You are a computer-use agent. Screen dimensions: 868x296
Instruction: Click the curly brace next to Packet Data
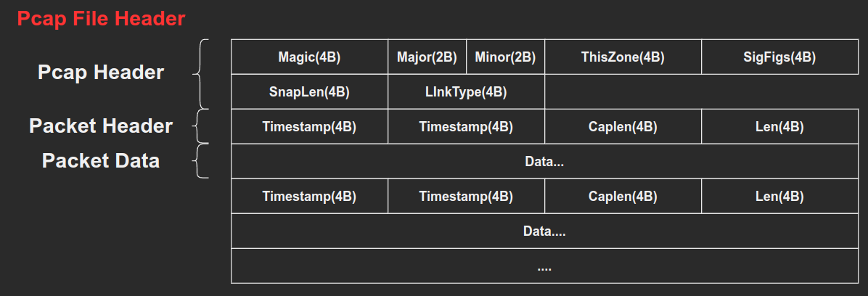click(201, 160)
